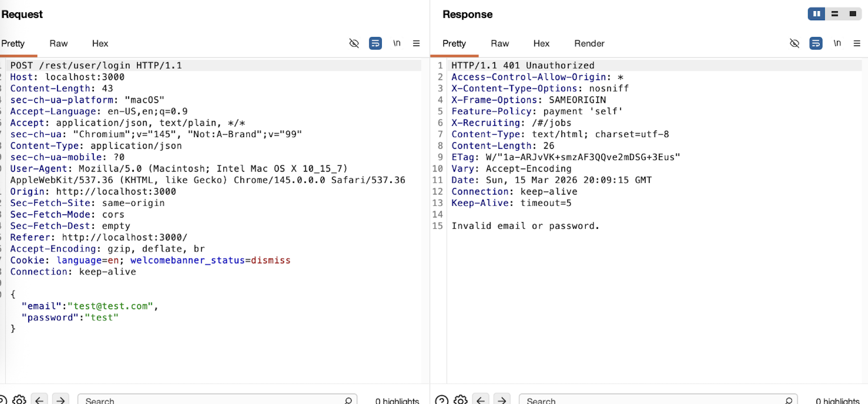Toggle \n non-printable characters in Request
This screenshot has width=868, height=404.
397,43
